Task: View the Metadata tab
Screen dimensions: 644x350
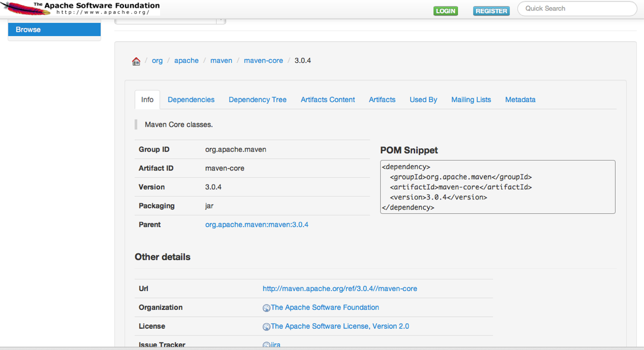Action: click(520, 100)
